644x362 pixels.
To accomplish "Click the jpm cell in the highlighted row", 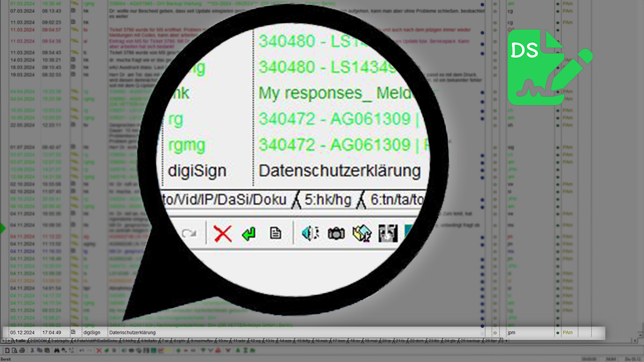I will 512,333.
